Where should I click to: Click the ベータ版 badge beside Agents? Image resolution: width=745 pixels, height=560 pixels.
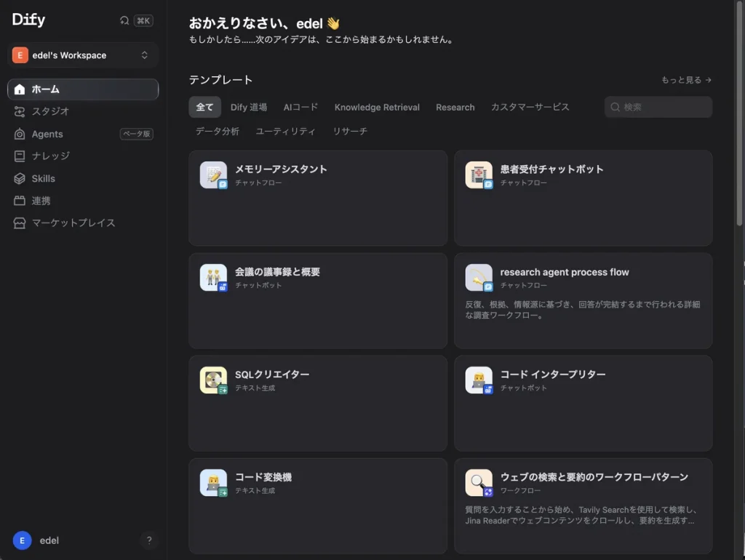click(x=136, y=134)
